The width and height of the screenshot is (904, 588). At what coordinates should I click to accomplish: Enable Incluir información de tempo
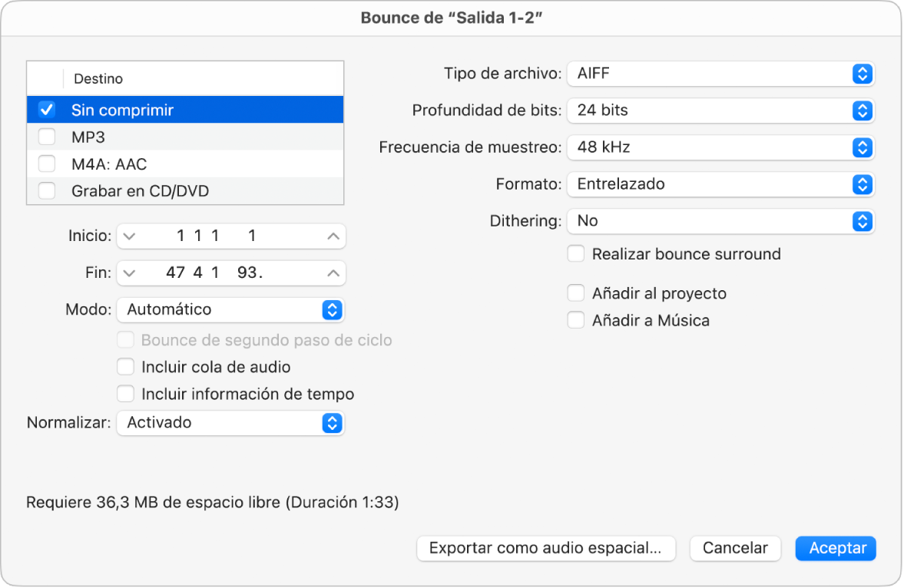(125, 395)
